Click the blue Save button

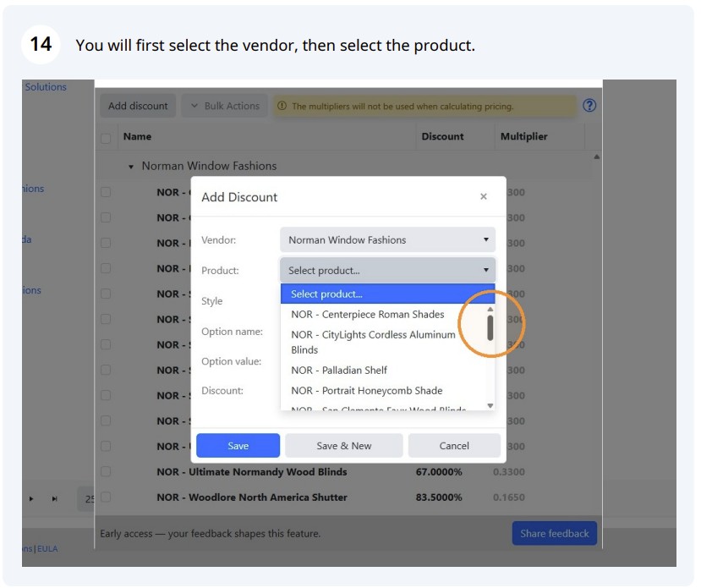(x=238, y=446)
